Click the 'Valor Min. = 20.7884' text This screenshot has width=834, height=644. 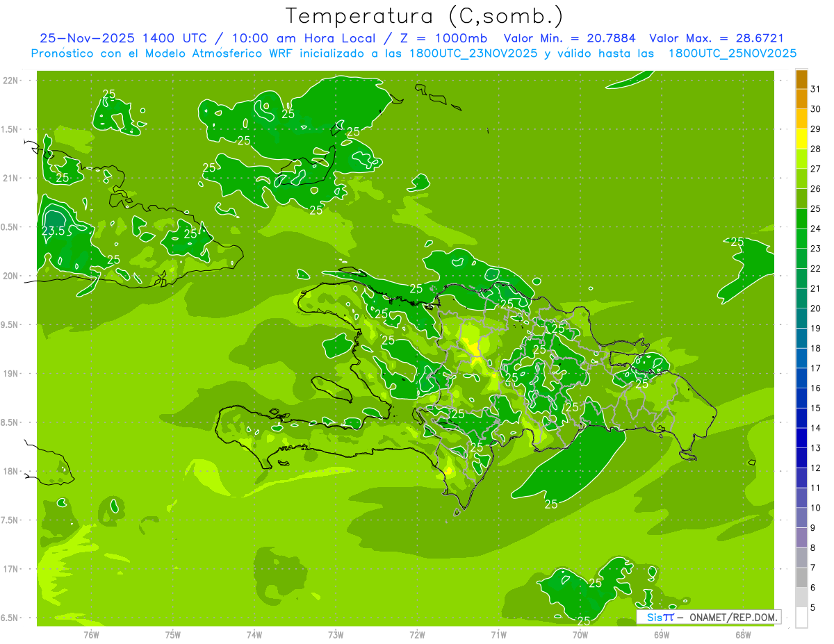pos(569,38)
